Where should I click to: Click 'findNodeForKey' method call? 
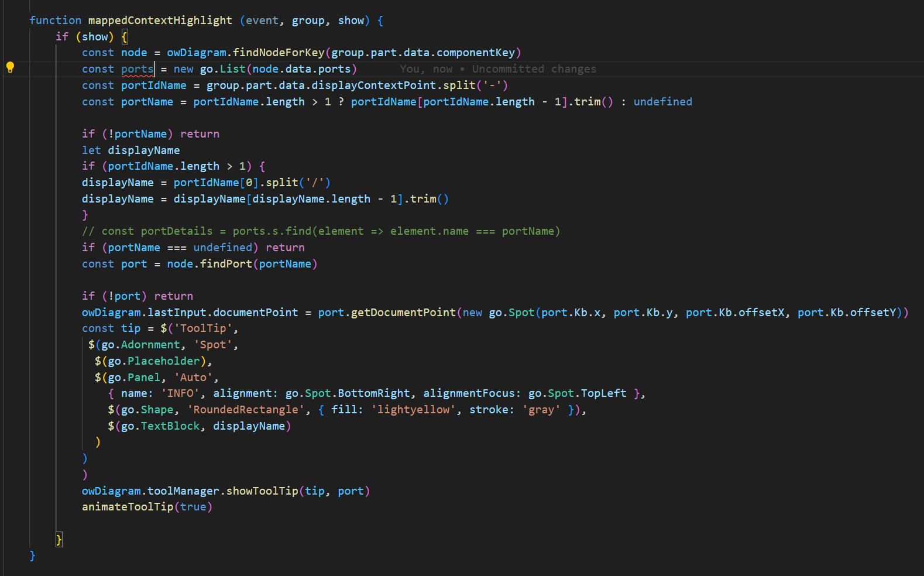click(279, 53)
